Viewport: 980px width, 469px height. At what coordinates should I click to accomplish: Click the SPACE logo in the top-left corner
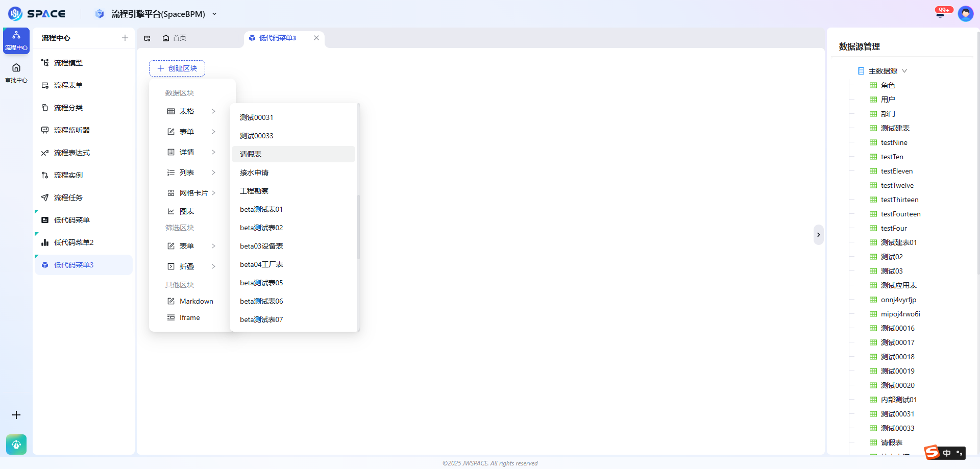(37, 13)
